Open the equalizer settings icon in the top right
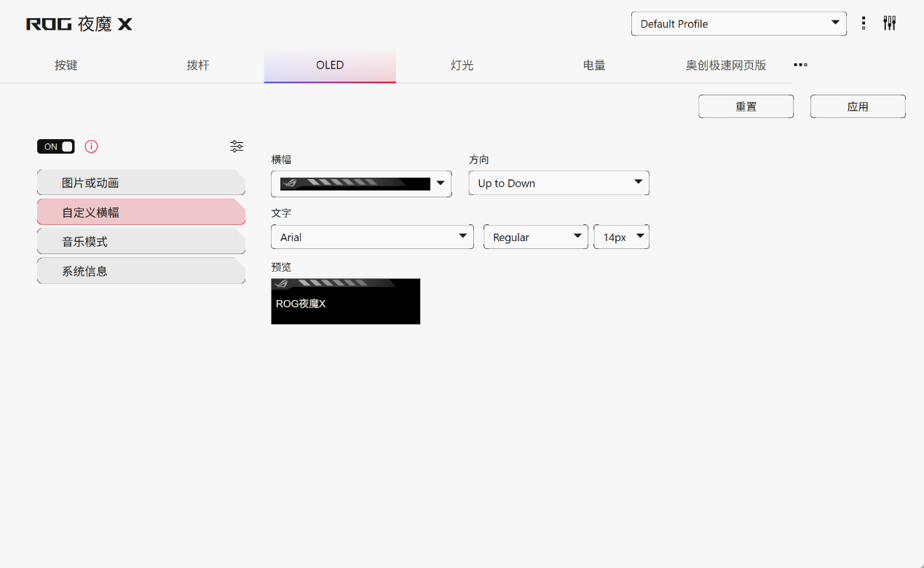The width and height of the screenshot is (924, 568). 889,23
